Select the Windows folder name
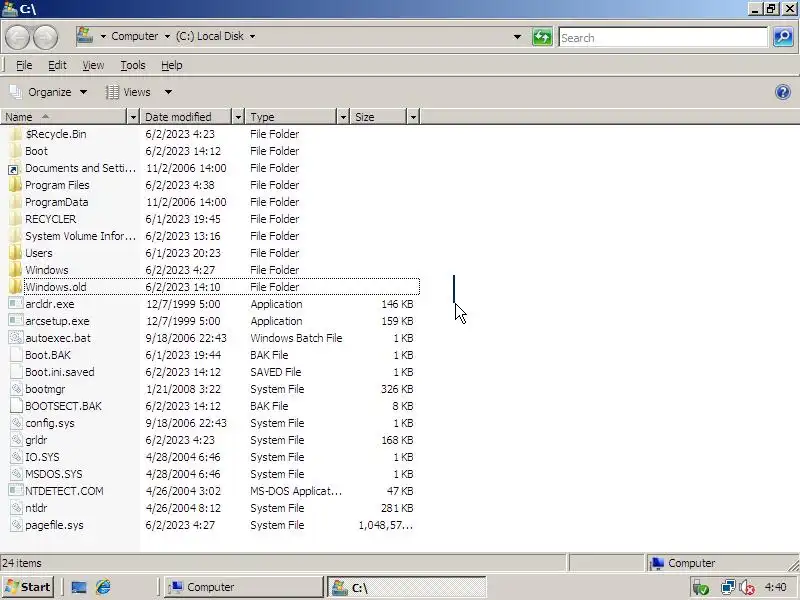Viewport: 800px width, 600px height. tap(46, 270)
